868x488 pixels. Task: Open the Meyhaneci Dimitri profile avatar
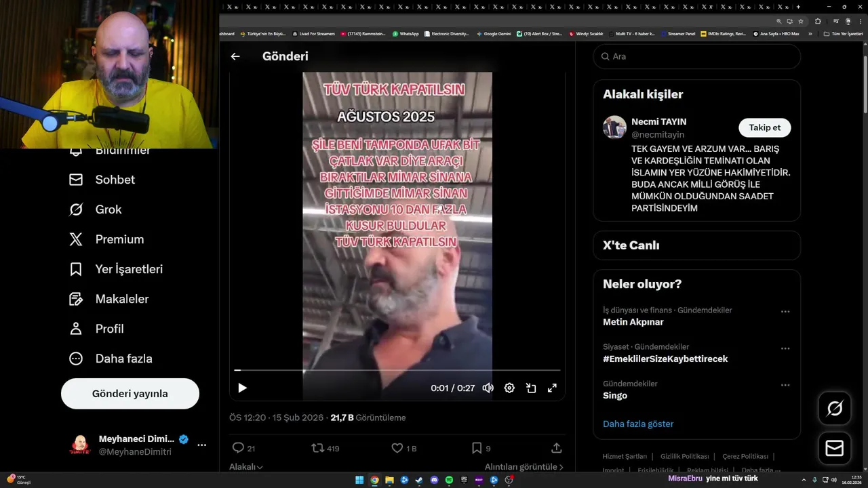point(80,445)
